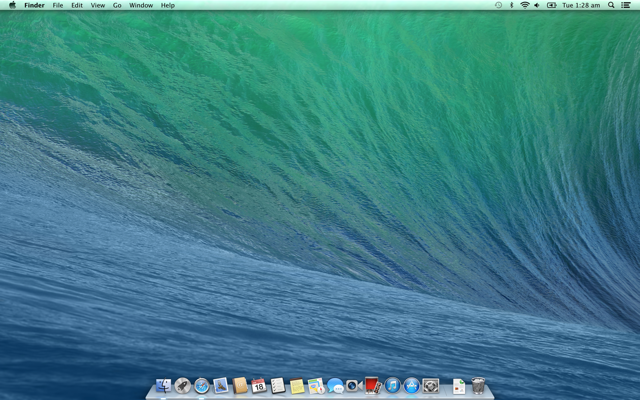This screenshot has height=400, width=640.
Task: Open the View menu
Action: point(98,5)
